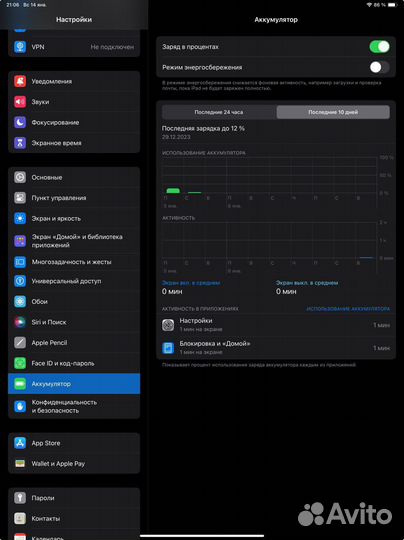Select the Последние 10 дней tab
This screenshot has width=404, height=540.
(x=333, y=112)
